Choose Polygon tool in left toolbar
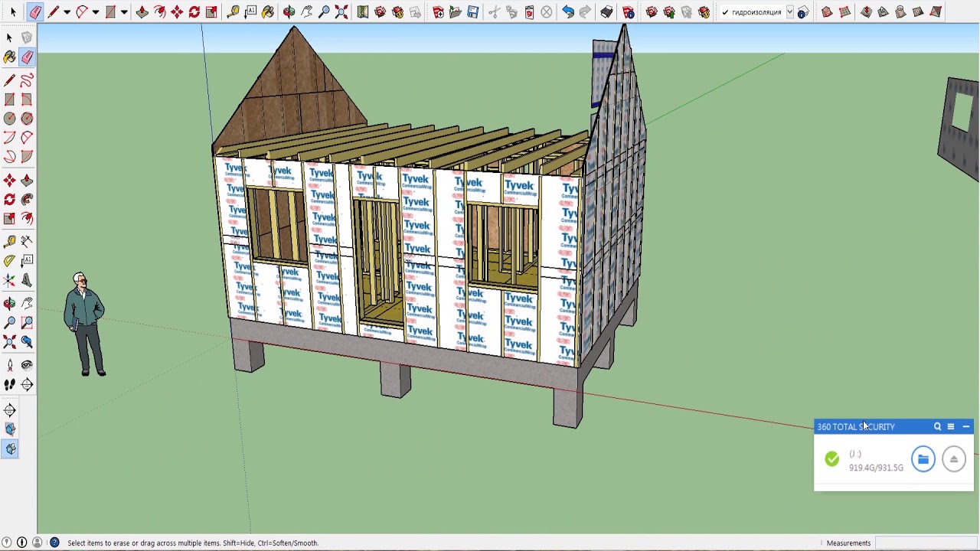The image size is (980, 551). [x=27, y=119]
